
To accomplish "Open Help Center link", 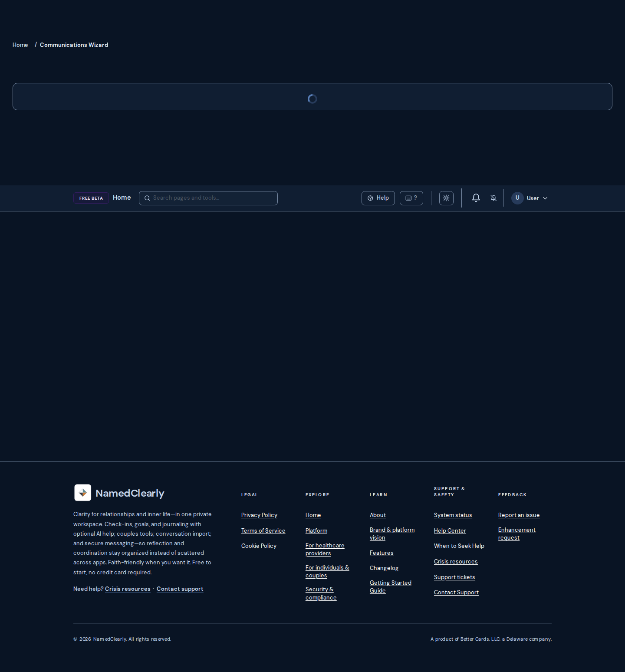I will click(450, 530).
